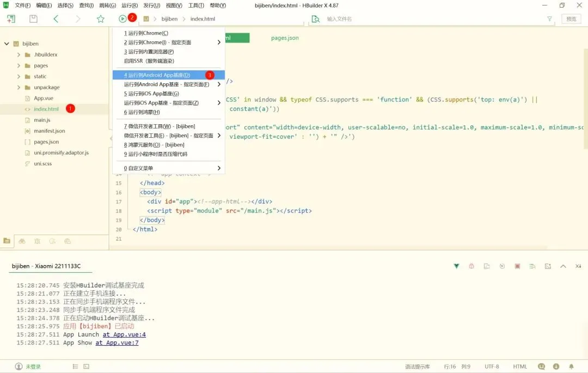This screenshot has width=588, height=373.
Task: Expand the pages folder
Action: pyautogui.click(x=19, y=65)
